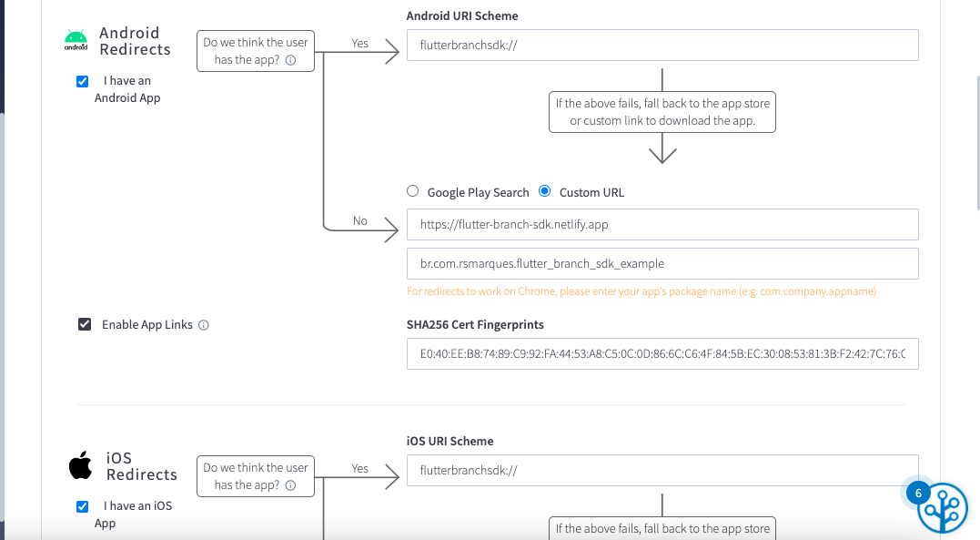
Task: Disable the Enable App Links checkbox
Action: (85, 324)
